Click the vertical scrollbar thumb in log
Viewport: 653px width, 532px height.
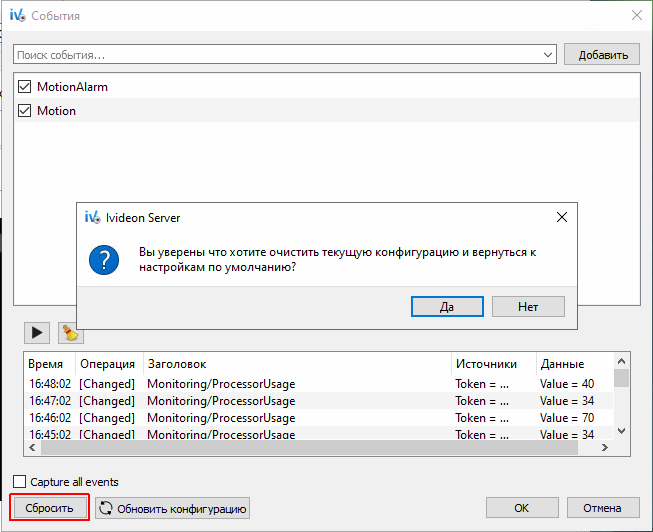[621, 378]
